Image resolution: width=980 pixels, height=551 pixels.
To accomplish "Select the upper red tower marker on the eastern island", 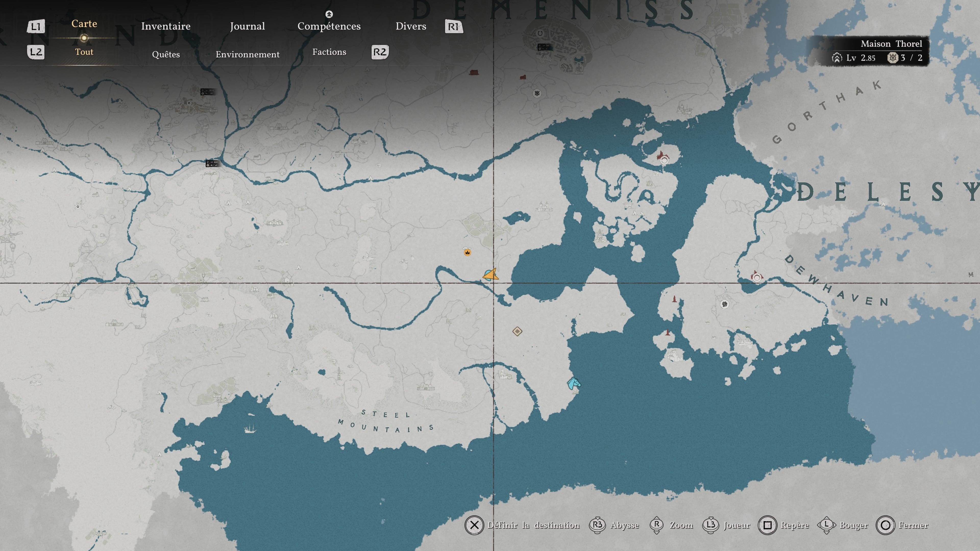I will pos(675,299).
